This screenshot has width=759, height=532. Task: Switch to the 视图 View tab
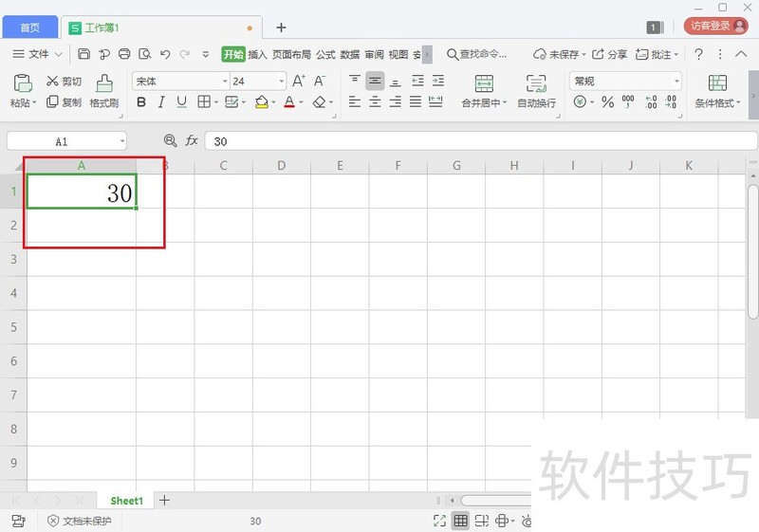(398, 54)
